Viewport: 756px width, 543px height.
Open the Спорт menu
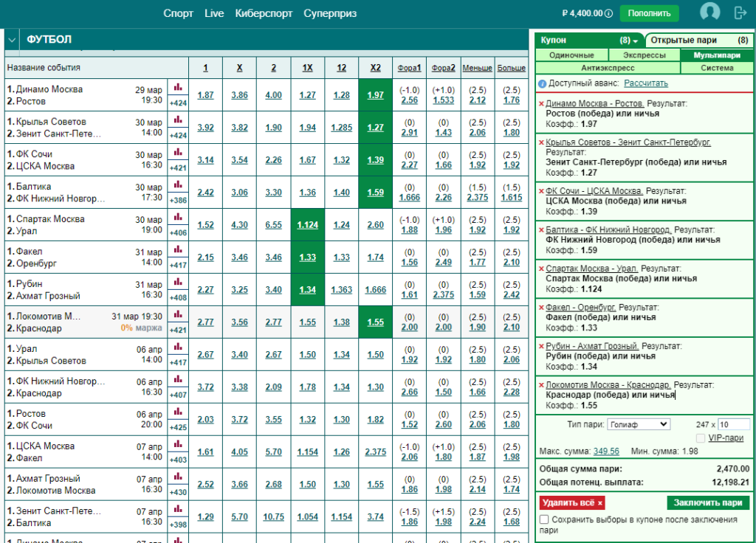click(x=178, y=13)
